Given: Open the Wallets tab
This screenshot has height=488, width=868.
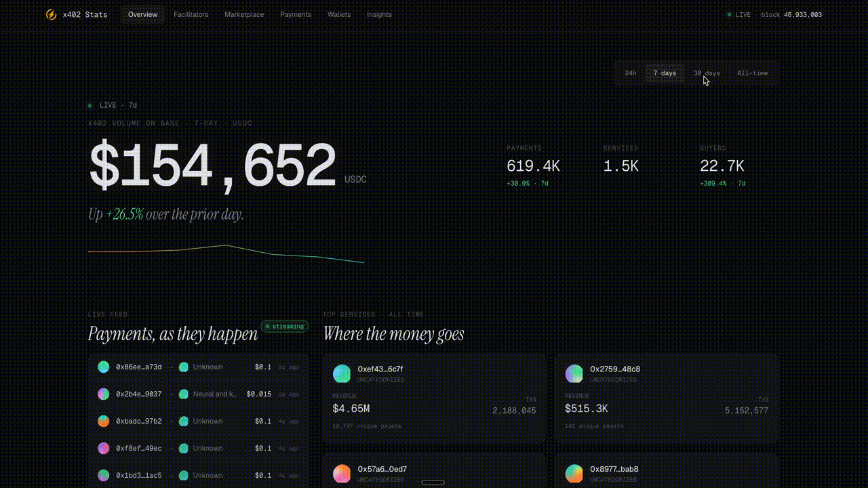Looking at the screenshot, I should (x=339, y=14).
